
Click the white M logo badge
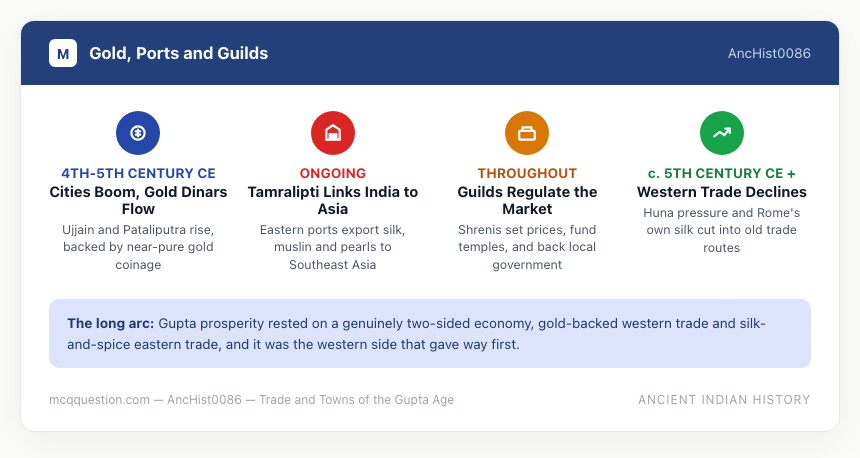point(63,53)
